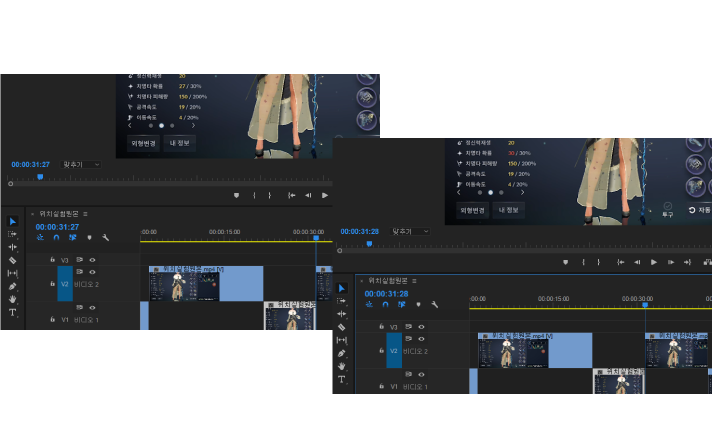Screen dimensions: 712x437
Task: Select Track Select Forward tool in right screenshot
Action: click(x=342, y=301)
